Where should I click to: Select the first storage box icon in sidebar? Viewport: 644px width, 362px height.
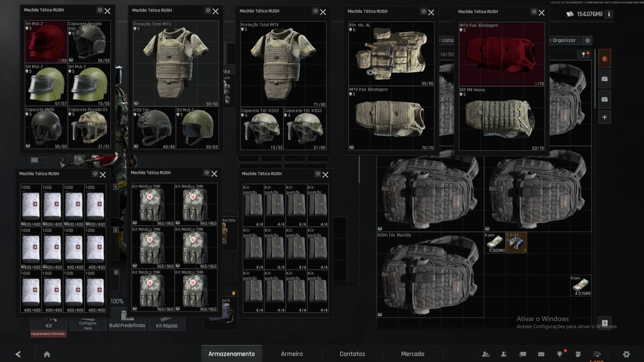[x=605, y=79]
